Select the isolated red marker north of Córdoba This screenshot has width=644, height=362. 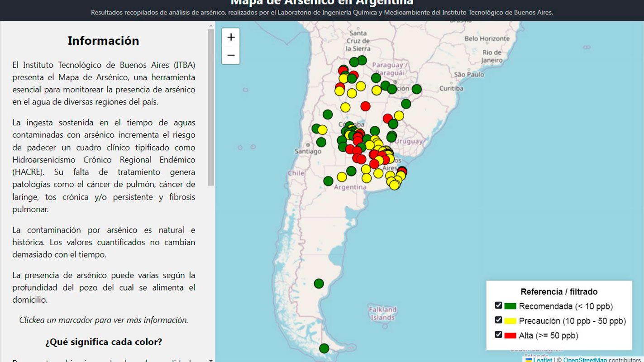pos(365,106)
